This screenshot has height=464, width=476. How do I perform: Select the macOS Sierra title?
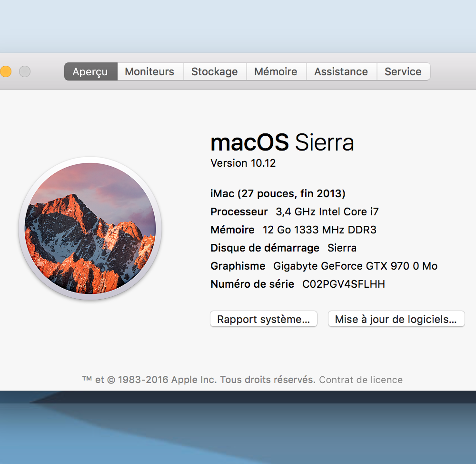coord(282,142)
